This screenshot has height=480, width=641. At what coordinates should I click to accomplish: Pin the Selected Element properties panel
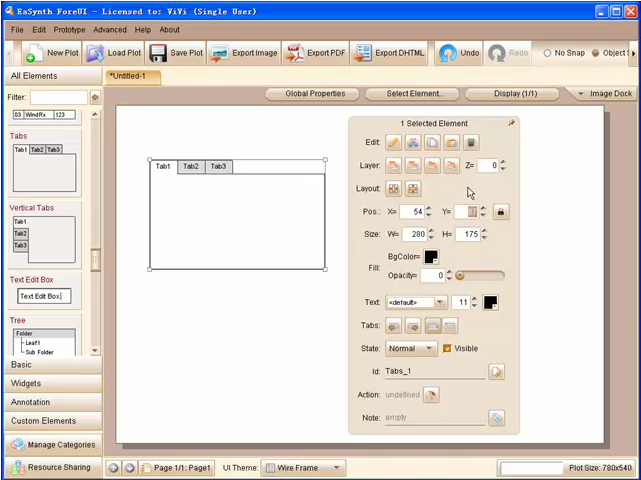pos(511,123)
